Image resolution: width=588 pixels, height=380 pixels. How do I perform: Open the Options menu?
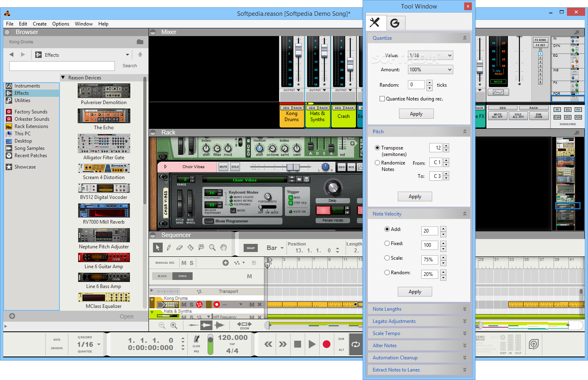61,24
